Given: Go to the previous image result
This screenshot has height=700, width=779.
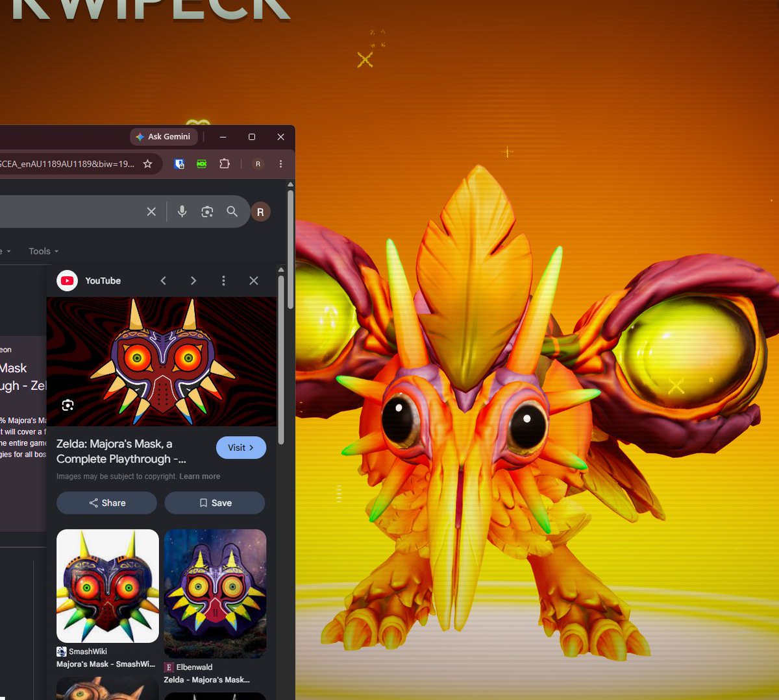Looking at the screenshot, I should coord(164,280).
